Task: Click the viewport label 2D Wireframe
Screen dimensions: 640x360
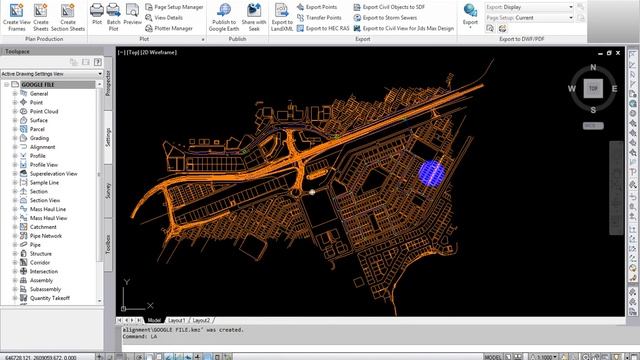Action: [x=158, y=52]
